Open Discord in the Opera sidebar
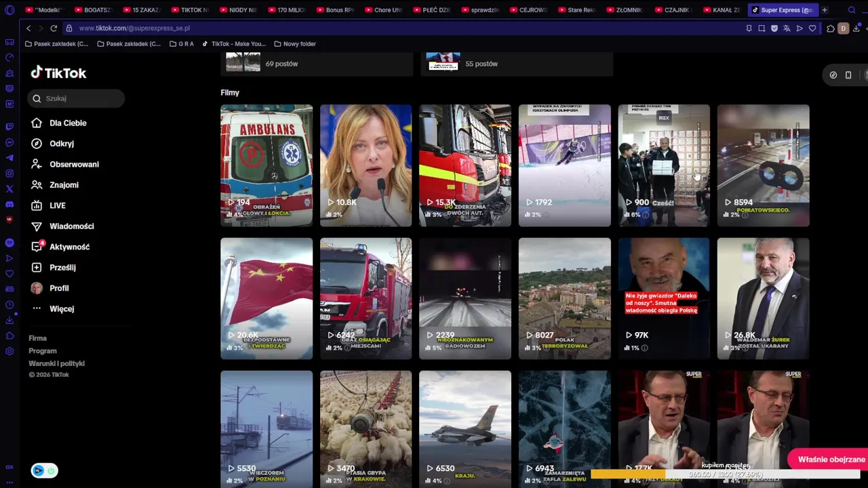The height and width of the screenshot is (488, 868). tap(9, 204)
